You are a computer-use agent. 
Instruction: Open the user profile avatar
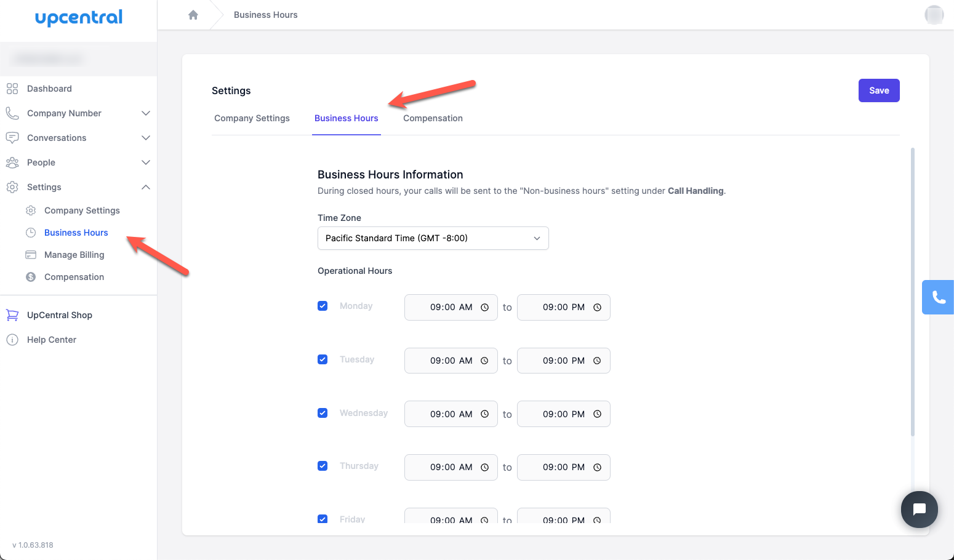pos(934,15)
